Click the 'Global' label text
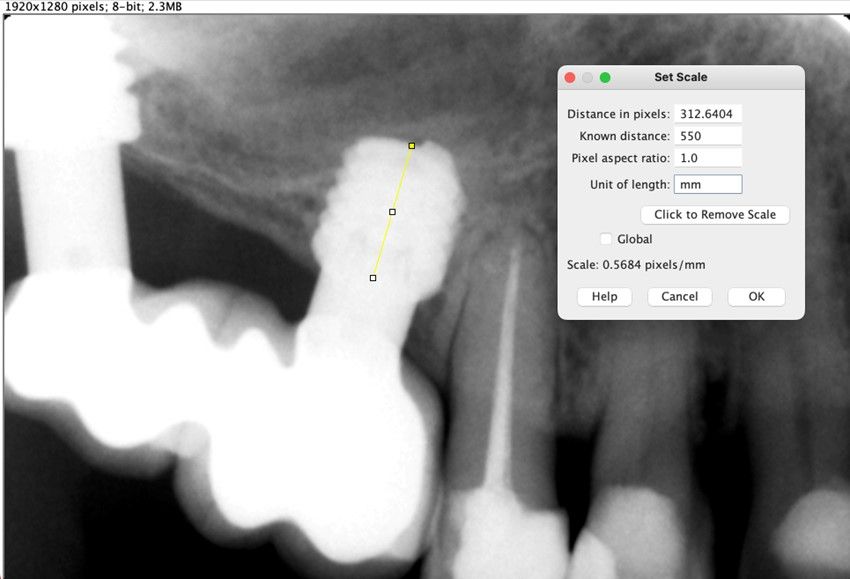This screenshot has width=850, height=579. 634,239
